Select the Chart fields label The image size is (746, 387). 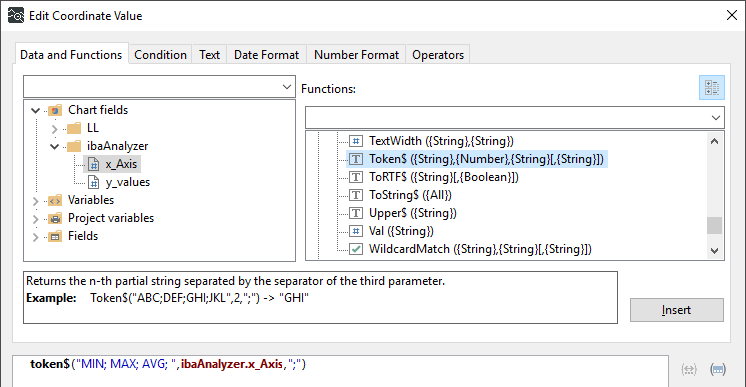[x=98, y=110]
